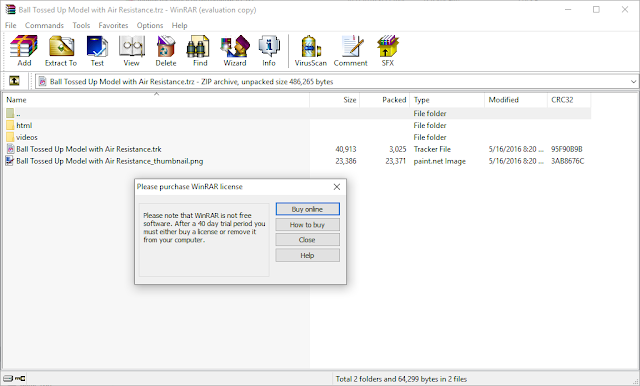This screenshot has width=640, height=386.
Task: Open the Help menu
Action: tap(179, 25)
